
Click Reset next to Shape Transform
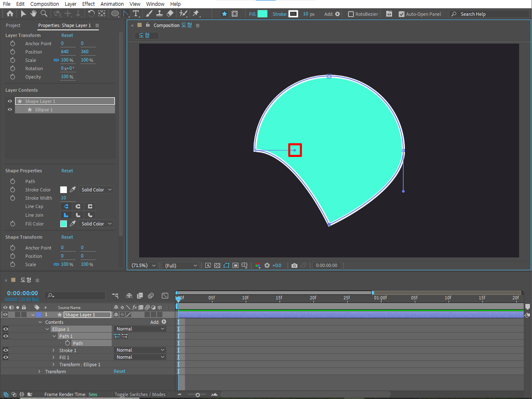coord(67,237)
